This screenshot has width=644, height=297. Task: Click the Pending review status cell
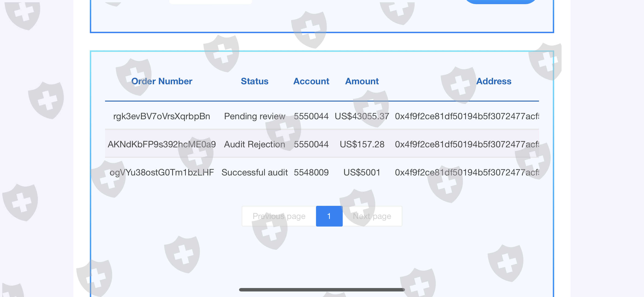point(254,116)
